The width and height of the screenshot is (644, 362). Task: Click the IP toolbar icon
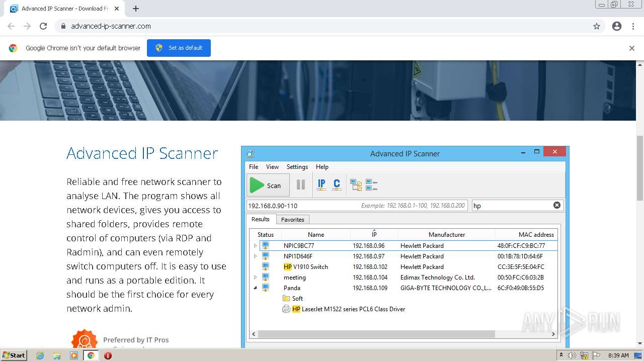(x=321, y=185)
